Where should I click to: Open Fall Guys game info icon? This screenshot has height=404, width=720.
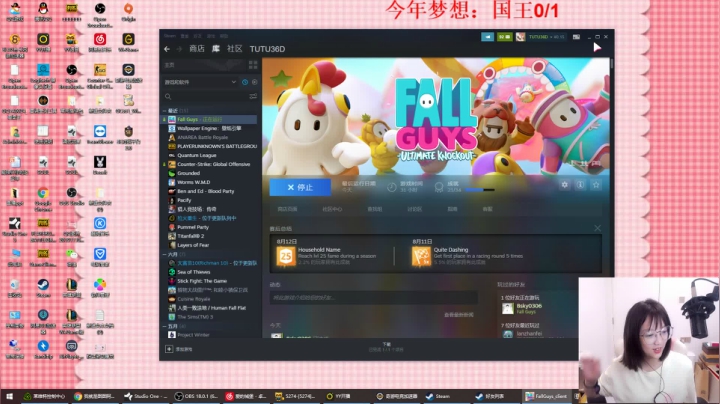(x=580, y=185)
